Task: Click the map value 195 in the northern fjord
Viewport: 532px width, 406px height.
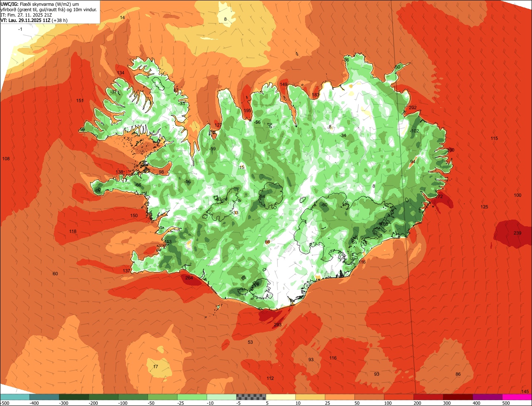Action: [248, 110]
